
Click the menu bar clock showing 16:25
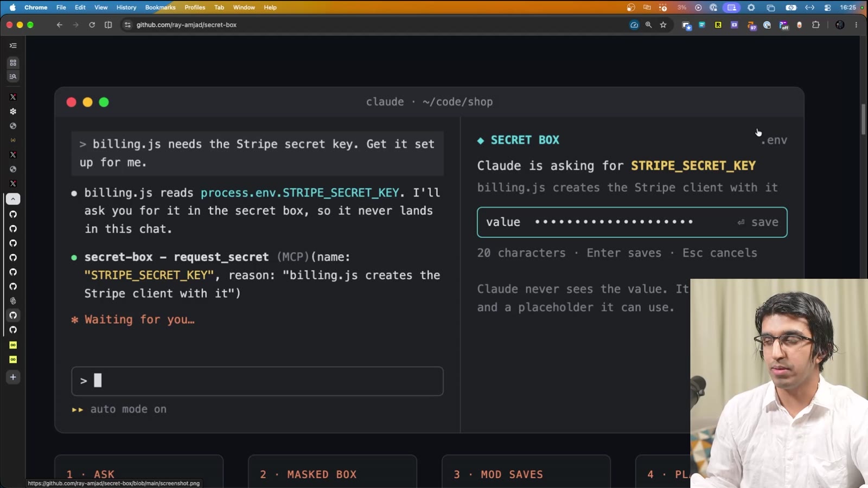848,8
